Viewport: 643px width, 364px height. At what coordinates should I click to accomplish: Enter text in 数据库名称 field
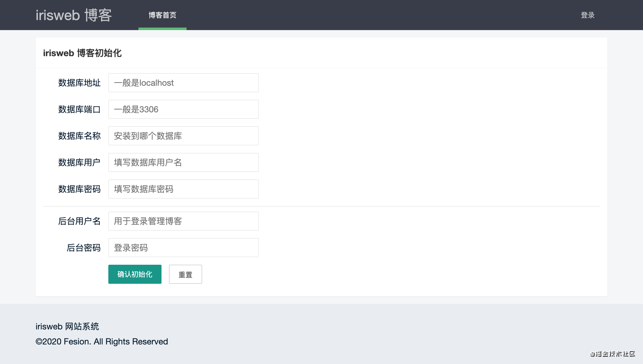(x=184, y=136)
